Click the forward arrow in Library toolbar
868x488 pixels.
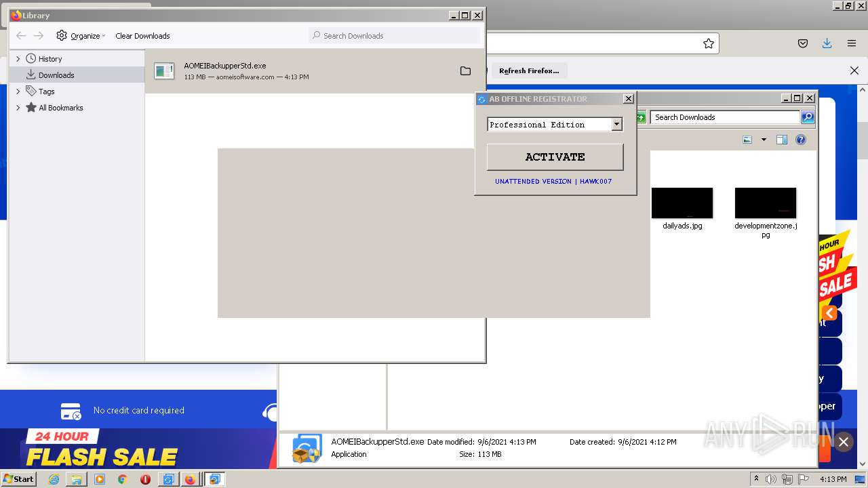pyautogui.click(x=39, y=36)
